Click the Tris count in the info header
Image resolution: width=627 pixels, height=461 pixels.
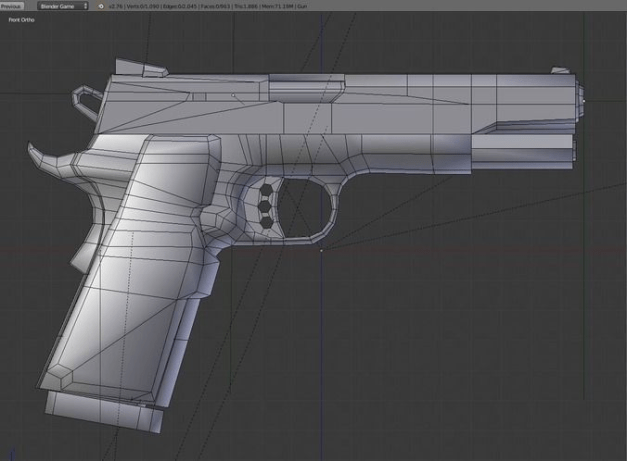(x=245, y=6)
